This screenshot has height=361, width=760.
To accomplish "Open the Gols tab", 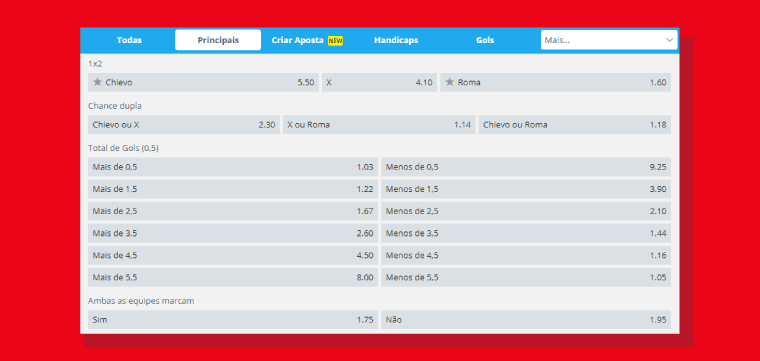I will [485, 40].
